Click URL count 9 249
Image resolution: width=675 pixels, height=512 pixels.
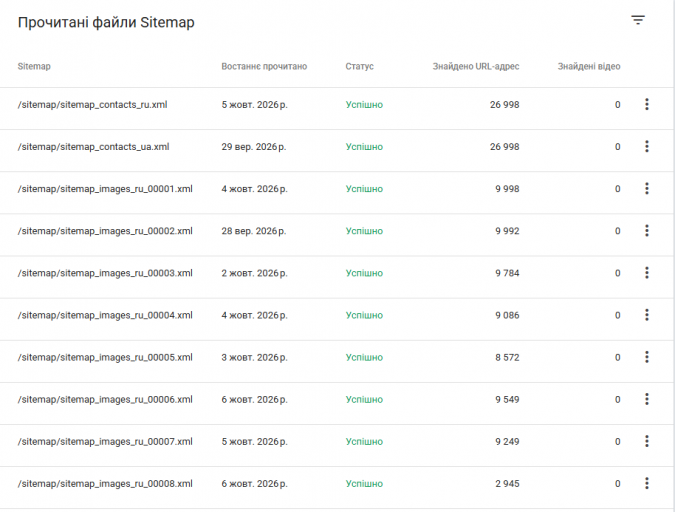507,442
